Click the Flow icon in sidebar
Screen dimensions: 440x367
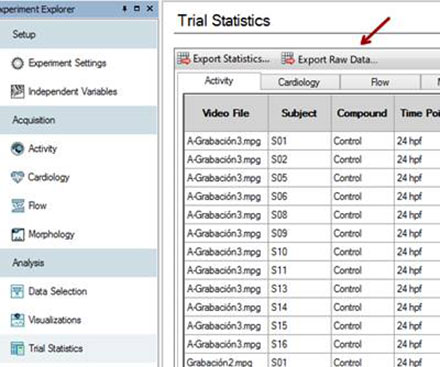pos(18,206)
